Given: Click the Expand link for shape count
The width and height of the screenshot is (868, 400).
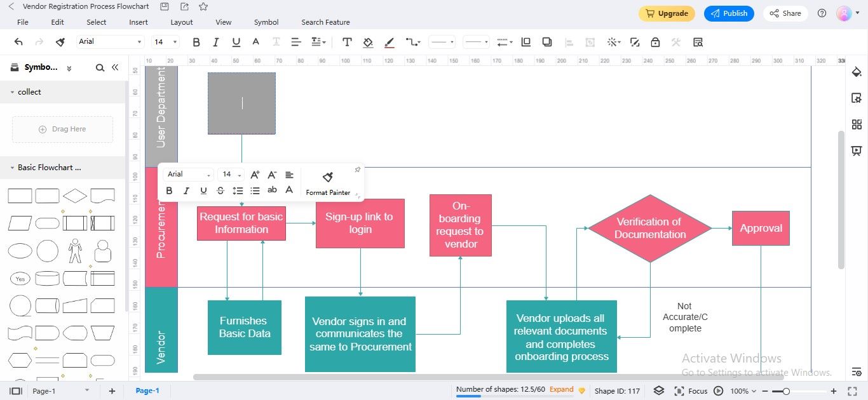Looking at the screenshot, I should (562, 390).
